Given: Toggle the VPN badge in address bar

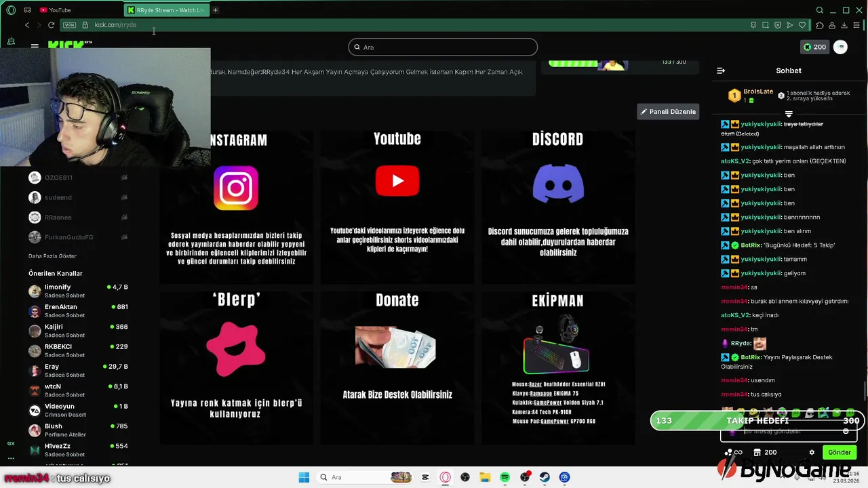Looking at the screenshot, I should pyautogui.click(x=69, y=25).
